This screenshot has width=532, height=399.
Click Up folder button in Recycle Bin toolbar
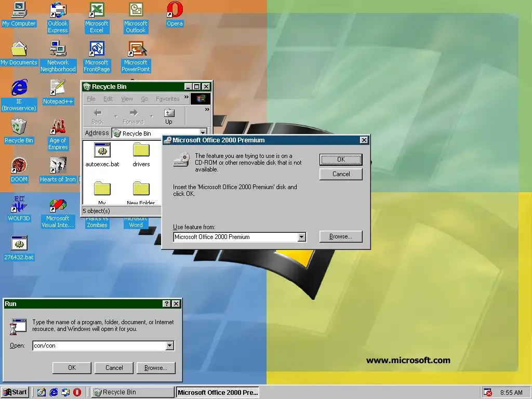click(169, 116)
